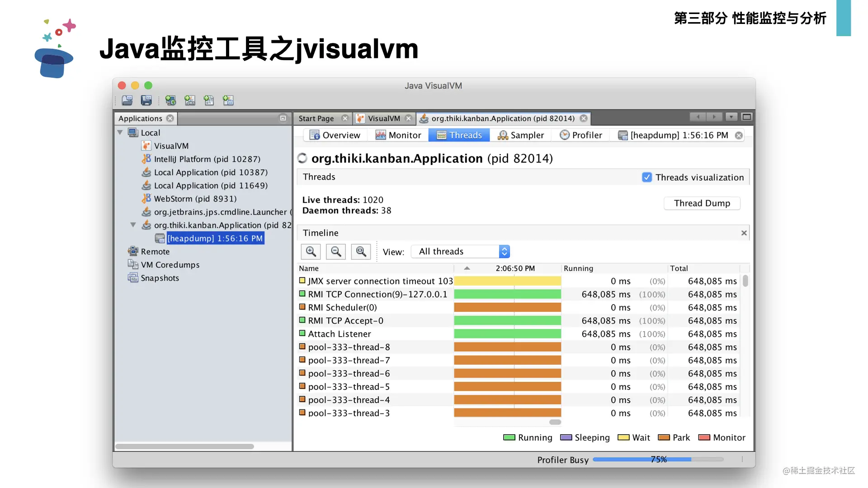Select JMX server connection timeout thread
The image size is (868, 488).
tap(519, 281)
